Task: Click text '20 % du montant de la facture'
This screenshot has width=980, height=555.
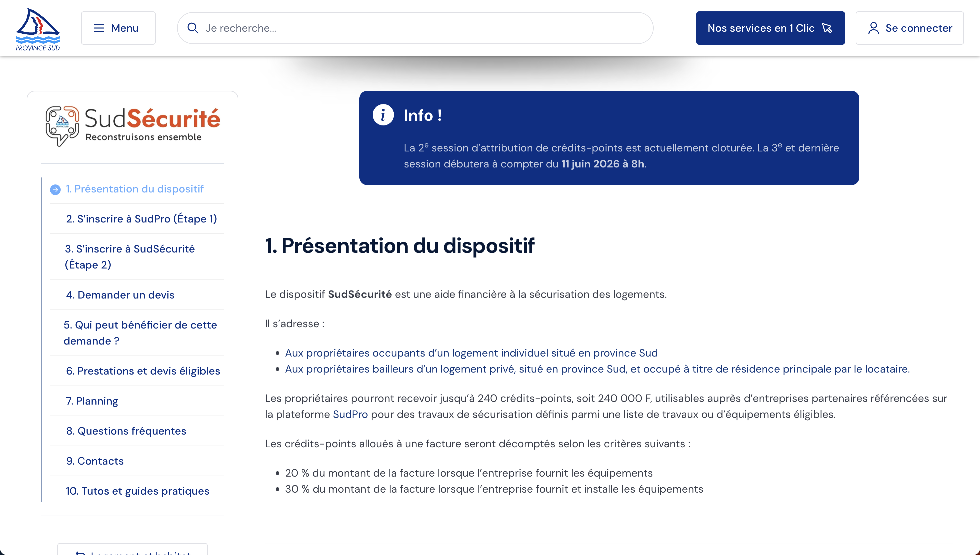Action: click(360, 473)
